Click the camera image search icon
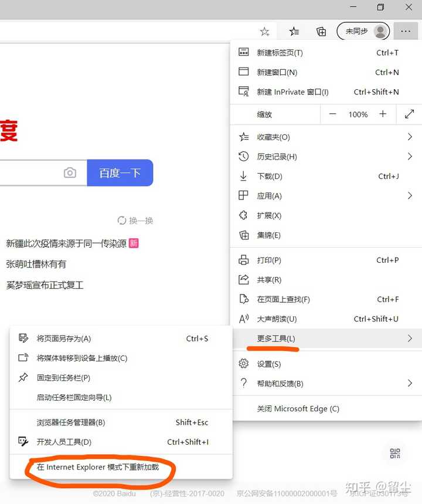This screenshot has width=422, height=504. tap(70, 173)
